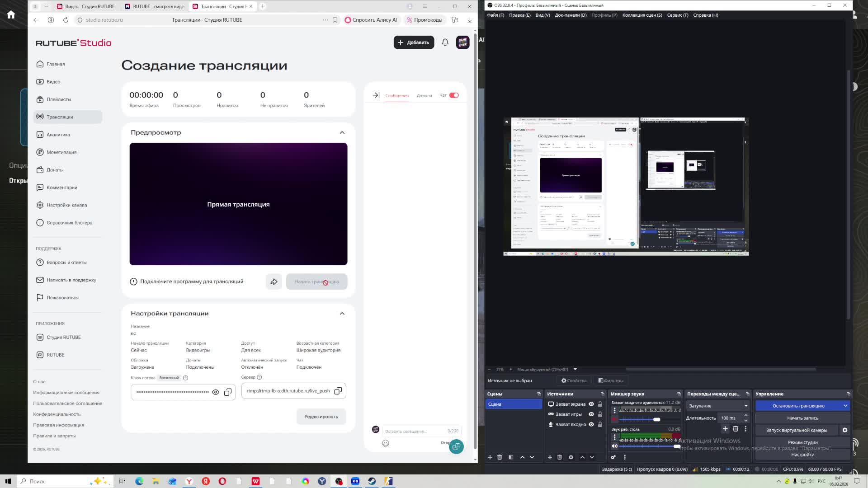Switch to the Донаты chat tab
This screenshot has height=488, width=868.
(x=424, y=95)
